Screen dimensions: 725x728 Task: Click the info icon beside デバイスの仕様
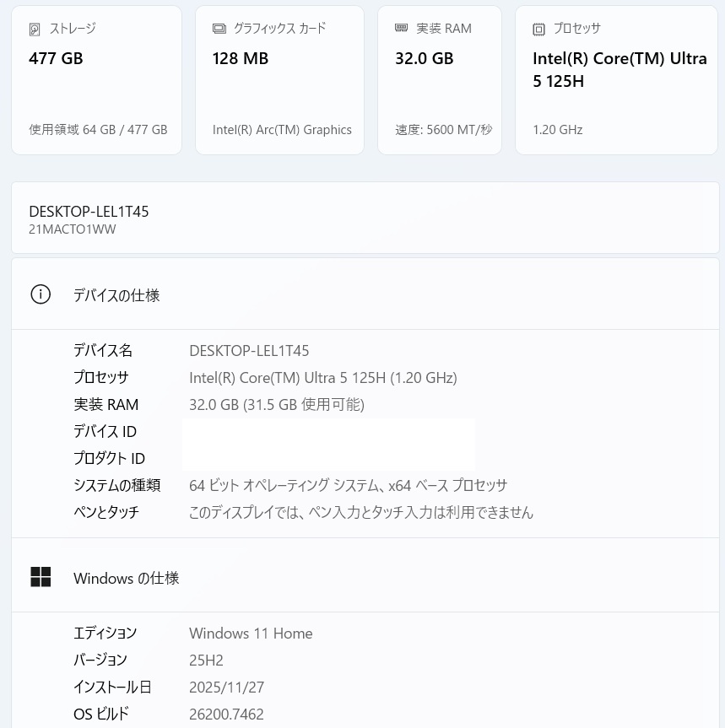(x=41, y=294)
